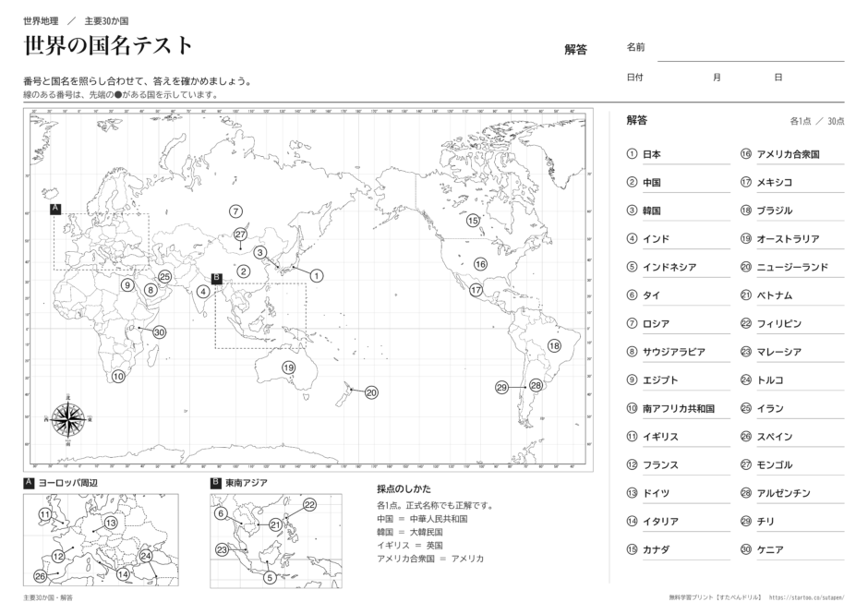Click B badge beside 東南アジア heading
868x614 pixels.
216,483
